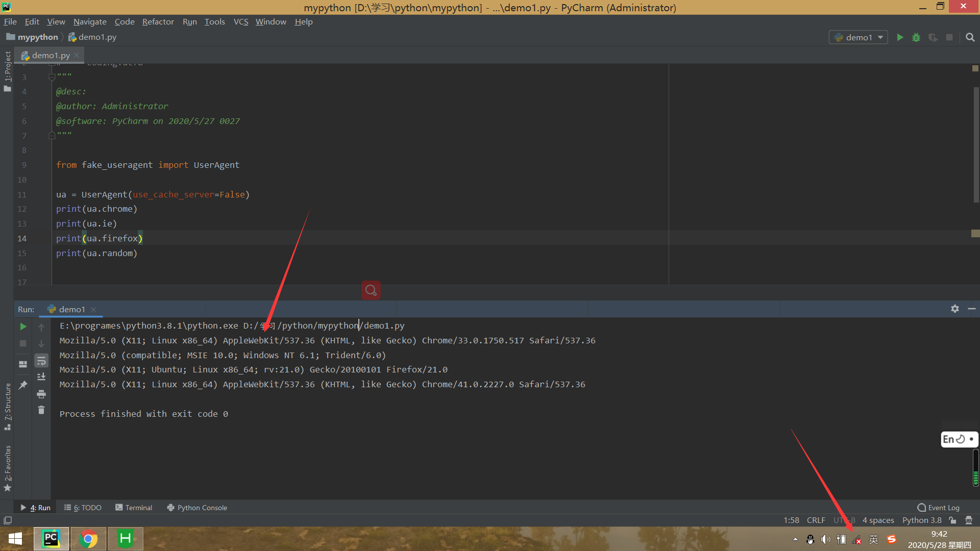Toggle the read-only lock icon in the status bar
This screenshot has width=980, height=551.
952,520
